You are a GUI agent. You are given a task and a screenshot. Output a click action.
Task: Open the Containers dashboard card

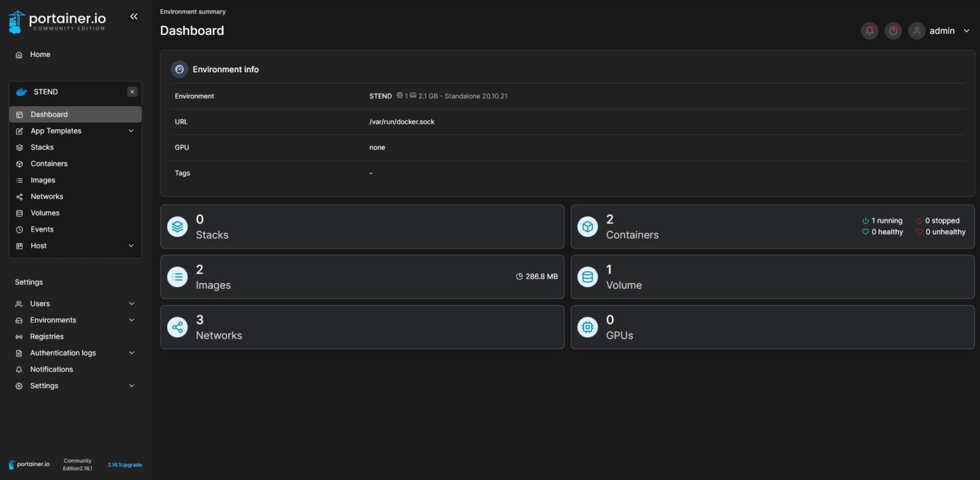pyautogui.click(x=772, y=227)
